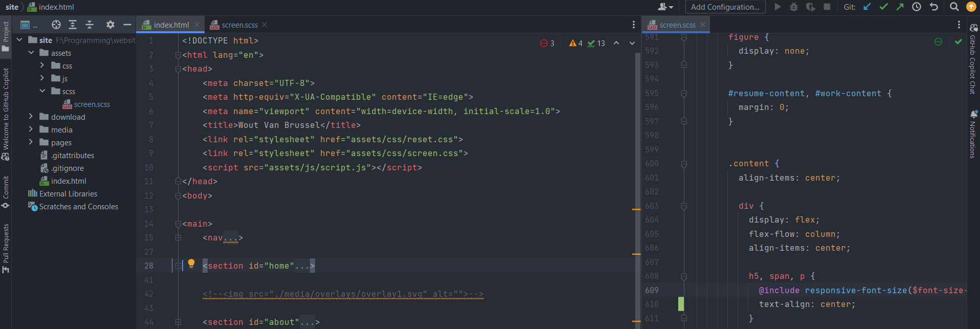Click the Add Configuration button
Image resolution: width=980 pixels, height=329 pixels.
coord(725,7)
